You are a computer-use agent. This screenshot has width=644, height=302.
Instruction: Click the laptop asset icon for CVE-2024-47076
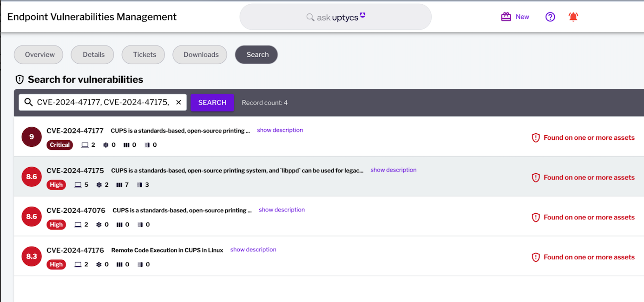click(x=78, y=225)
